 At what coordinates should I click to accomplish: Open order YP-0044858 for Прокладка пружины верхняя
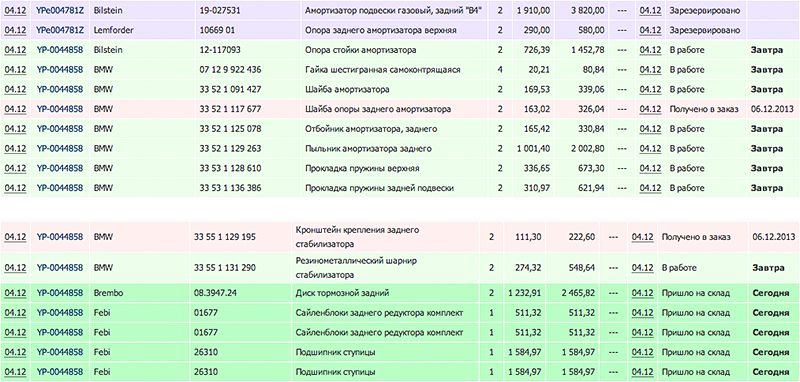60,168
